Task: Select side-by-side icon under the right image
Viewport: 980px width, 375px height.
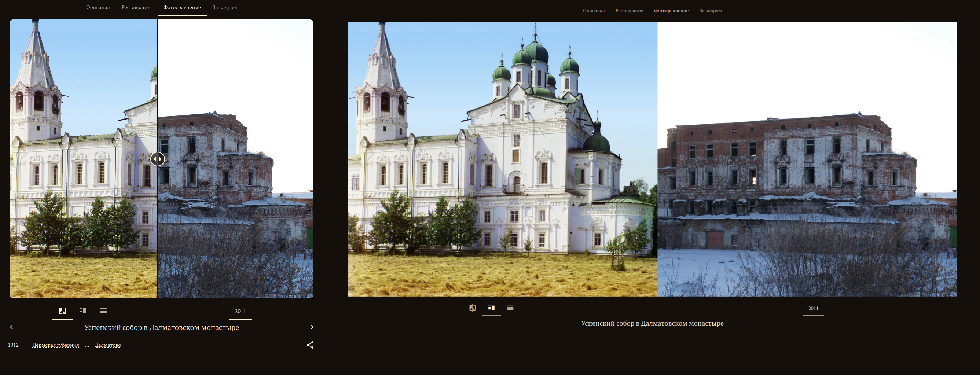Action: pos(492,308)
